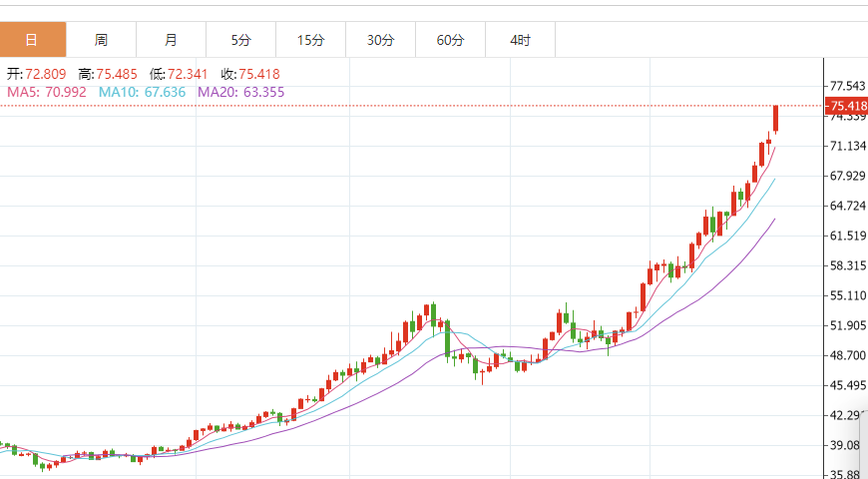
Task: Click the 77.543 price axis label
Action: (x=847, y=87)
